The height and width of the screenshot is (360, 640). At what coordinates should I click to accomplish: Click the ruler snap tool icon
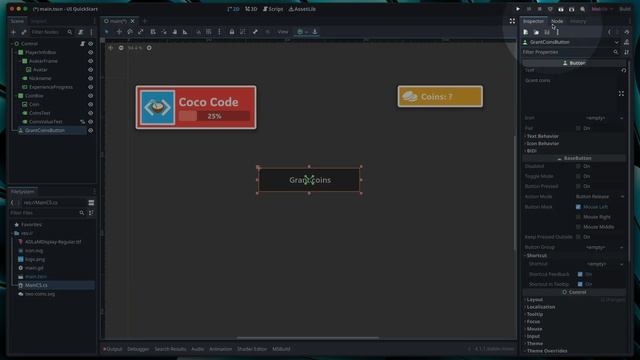185,32
